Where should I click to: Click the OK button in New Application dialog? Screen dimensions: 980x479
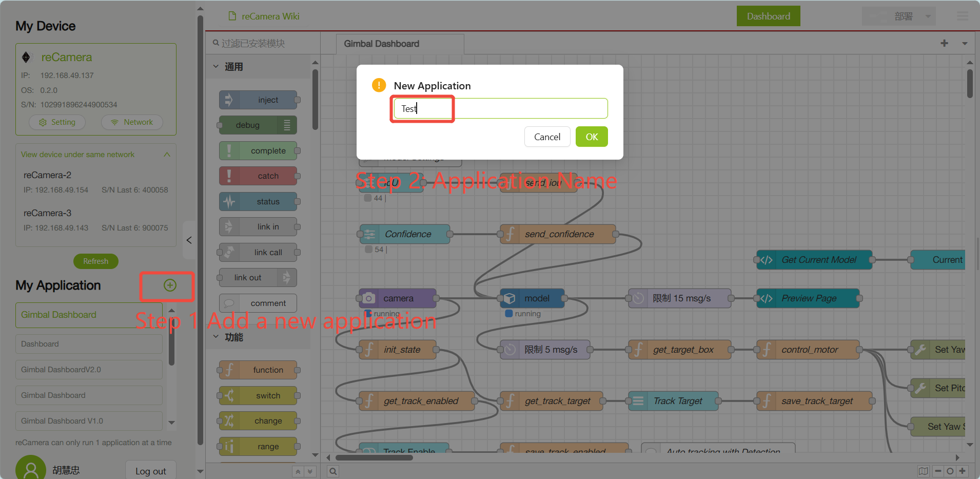(x=592, y=137)
